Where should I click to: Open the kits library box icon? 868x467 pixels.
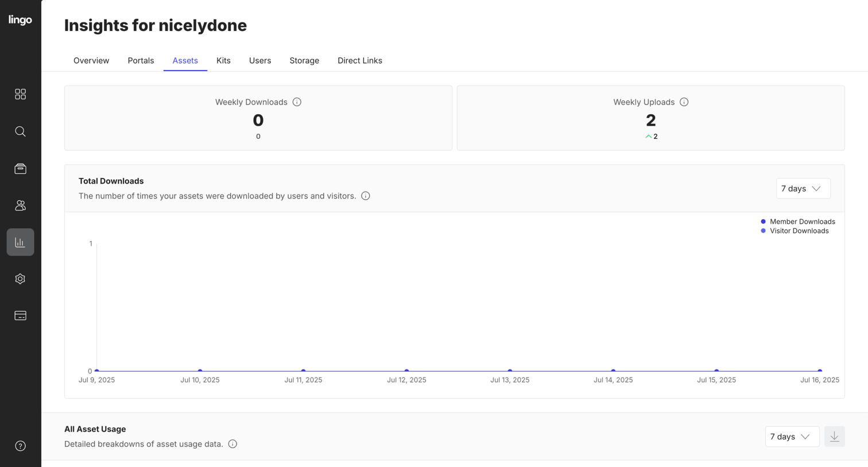coord(20,169)
